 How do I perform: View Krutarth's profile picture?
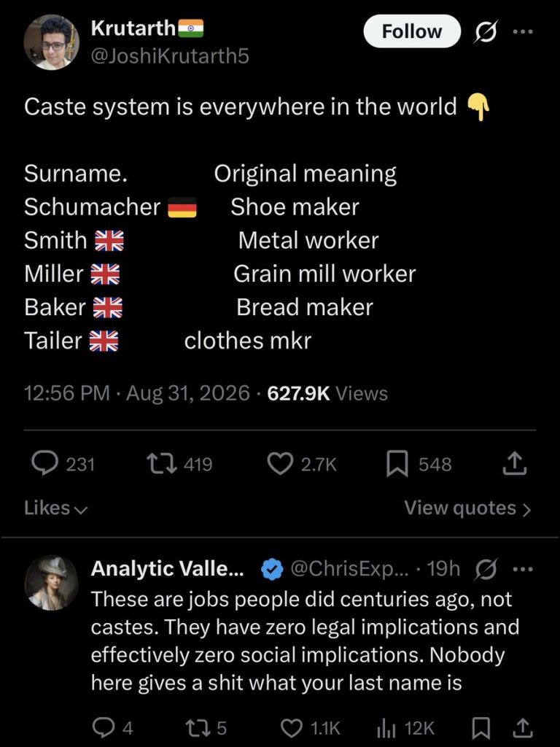coord(52,42)
